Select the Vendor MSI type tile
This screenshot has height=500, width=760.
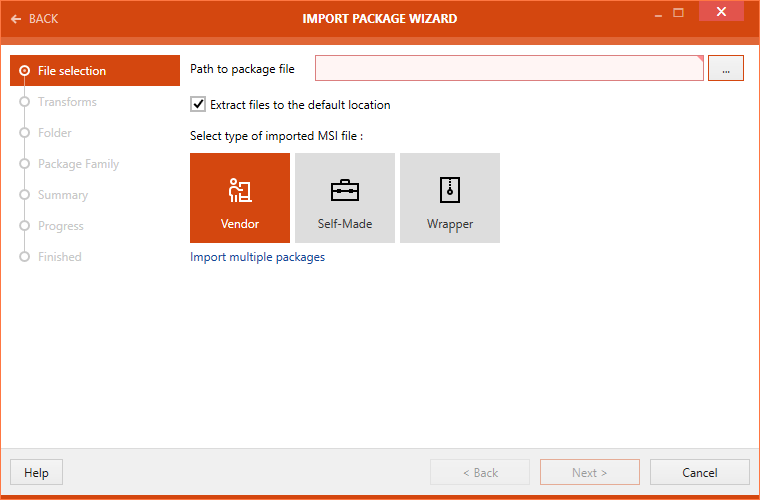pyautogui.click(x=240, y=198)
